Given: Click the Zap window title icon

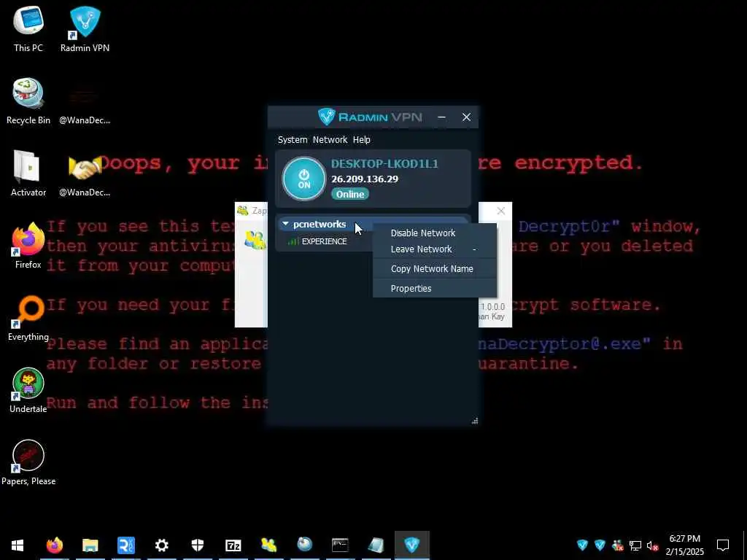Looking at the screenshot, I should coord(242,210).
